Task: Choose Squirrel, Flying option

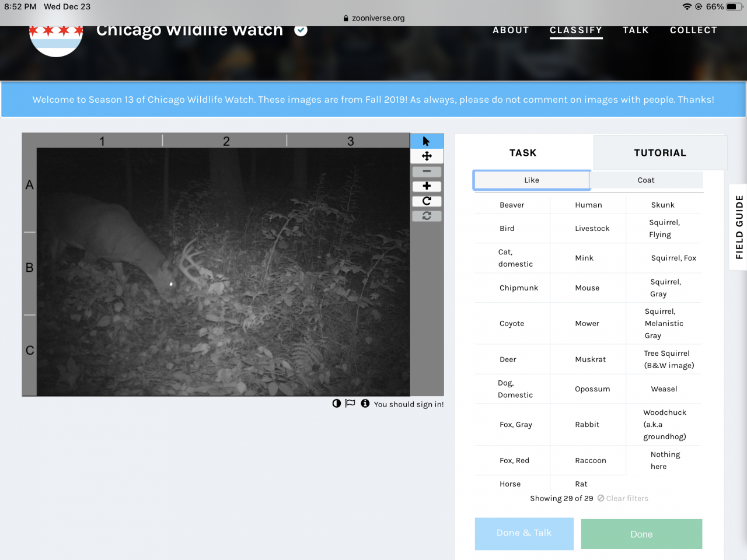Action: click(664, 229)
